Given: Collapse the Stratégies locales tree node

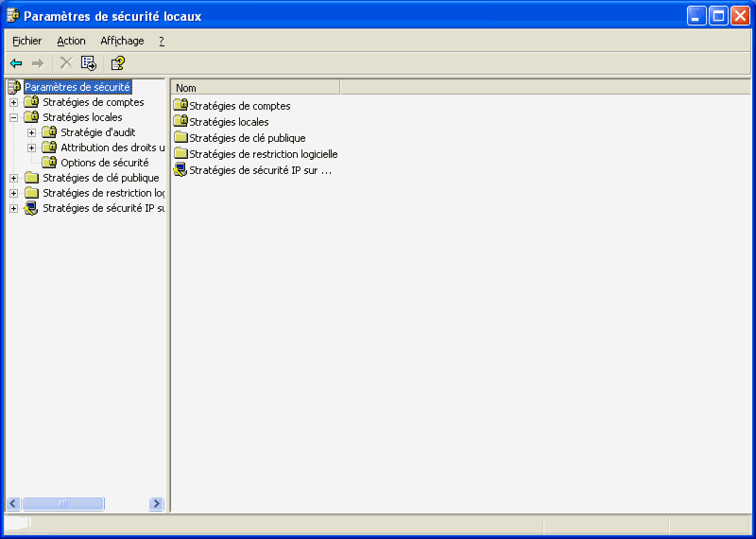Looking at the screenshot, I should click(x=14, y=117).
